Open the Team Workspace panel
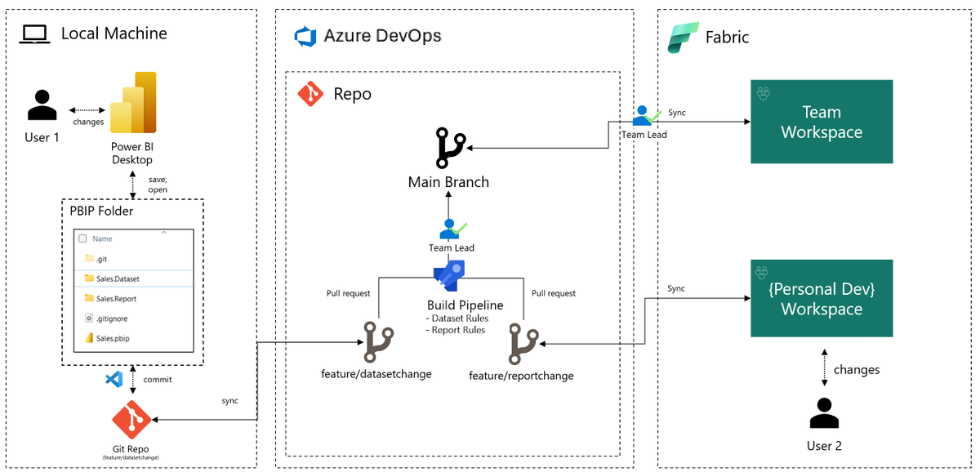The height and width of the screenshot is (472, 980). 822,121
